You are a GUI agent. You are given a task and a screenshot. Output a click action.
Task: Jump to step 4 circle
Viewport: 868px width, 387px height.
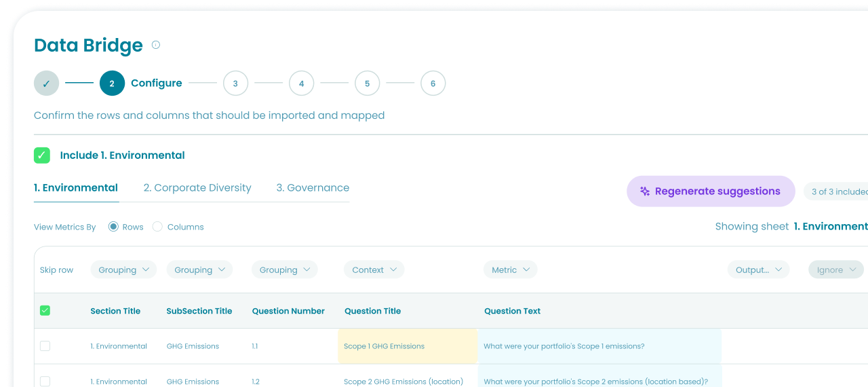[x=301, y=84]
